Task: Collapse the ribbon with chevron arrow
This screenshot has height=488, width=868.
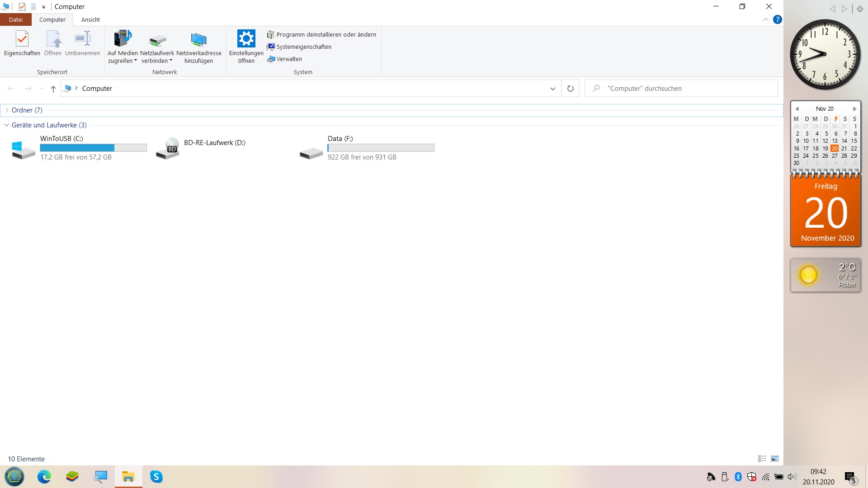Action: tap(765, 19)
